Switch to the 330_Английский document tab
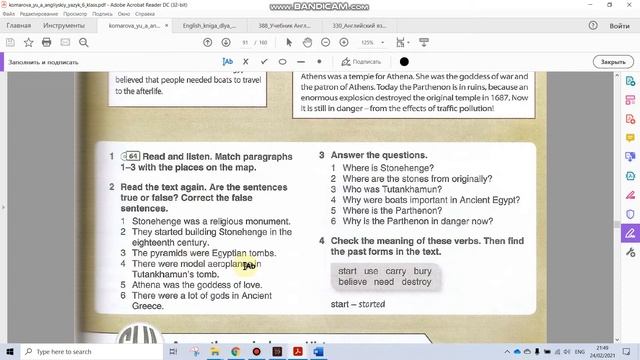 (x=359, y=26)
